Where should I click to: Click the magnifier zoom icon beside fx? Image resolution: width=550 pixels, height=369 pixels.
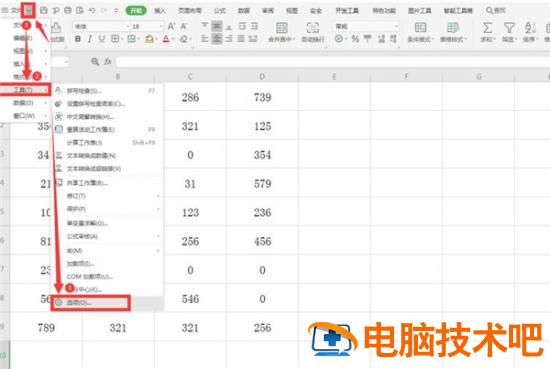95,62
